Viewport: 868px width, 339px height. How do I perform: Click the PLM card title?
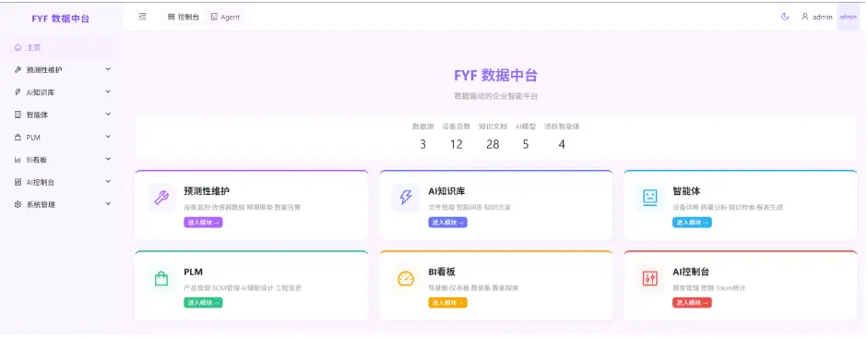[x=193, y=272]
